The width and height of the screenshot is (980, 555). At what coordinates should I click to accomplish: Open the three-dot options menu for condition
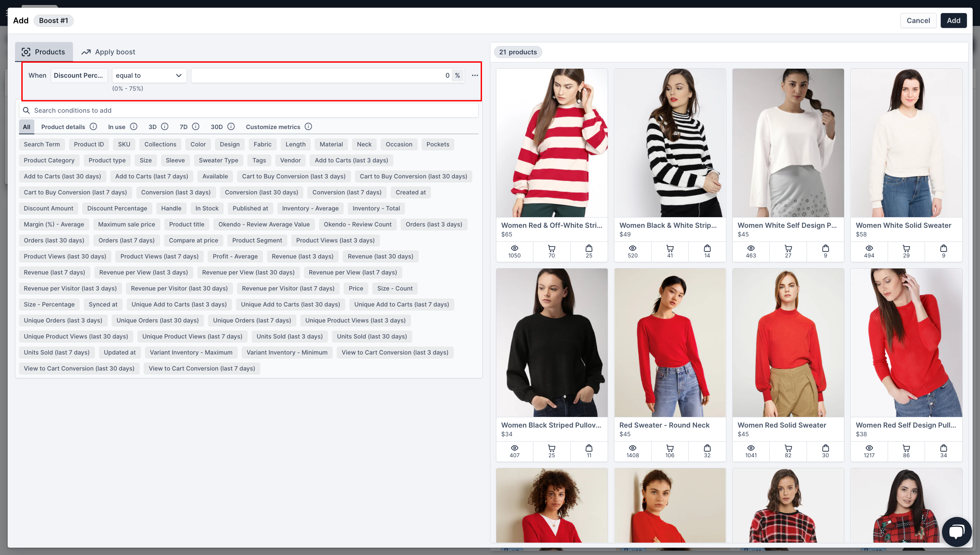[475, 75]
